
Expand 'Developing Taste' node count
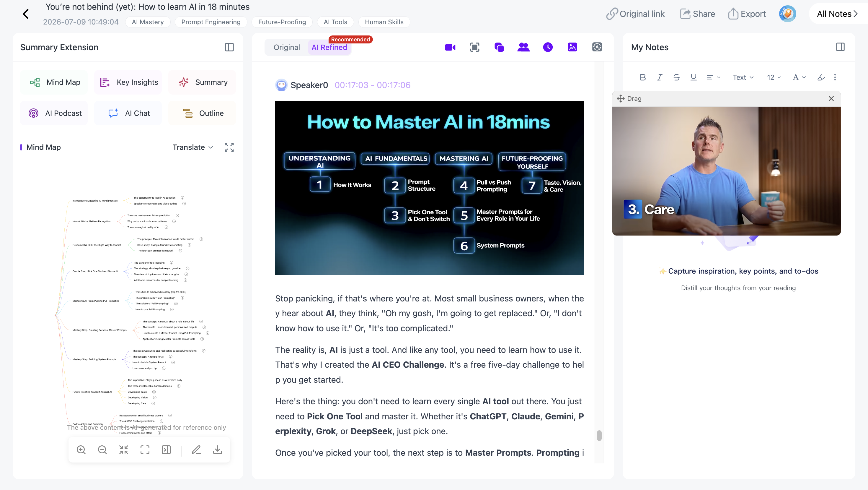pyautogui.click(x=154, y=392)
